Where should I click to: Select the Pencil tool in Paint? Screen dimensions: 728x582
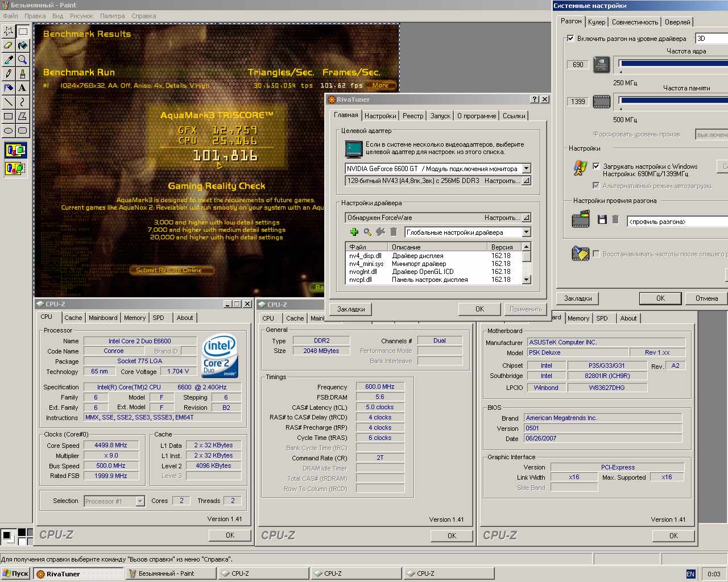(x=9, y=74)
